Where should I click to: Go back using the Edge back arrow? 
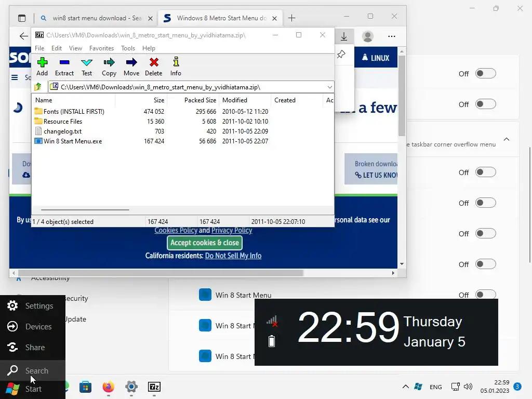[x=23, y=36]
